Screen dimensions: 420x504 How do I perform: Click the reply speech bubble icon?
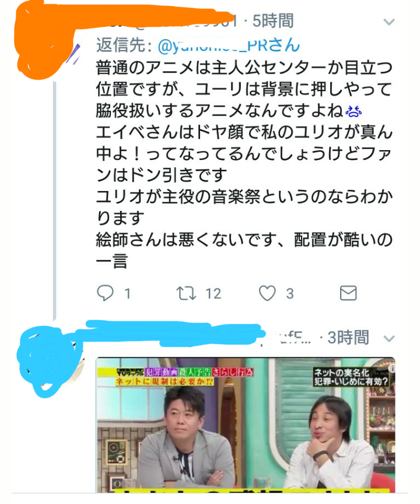105,293
